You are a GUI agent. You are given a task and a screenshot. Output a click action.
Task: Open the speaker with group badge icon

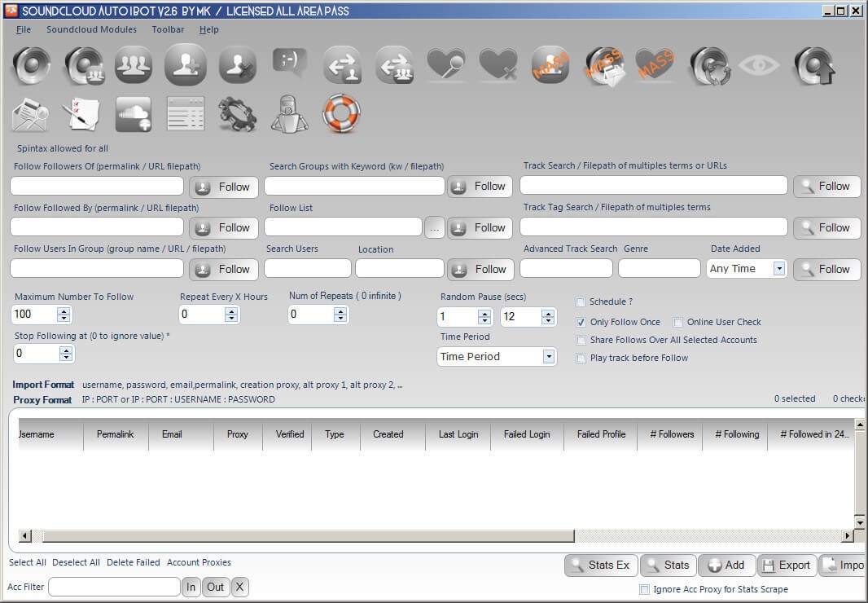pos(84,65)
